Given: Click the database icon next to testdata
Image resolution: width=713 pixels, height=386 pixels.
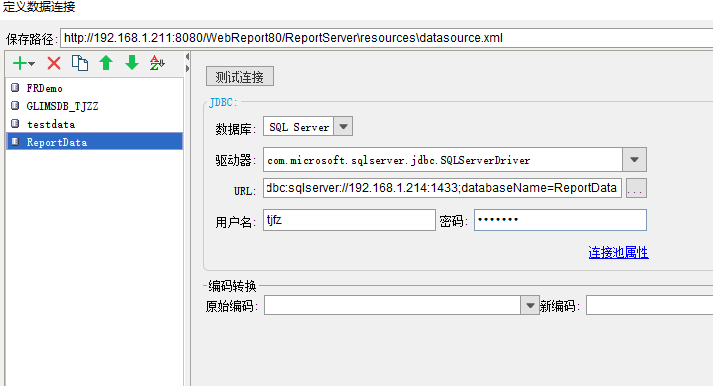Looking at the screenshot, I should point(15,124).
